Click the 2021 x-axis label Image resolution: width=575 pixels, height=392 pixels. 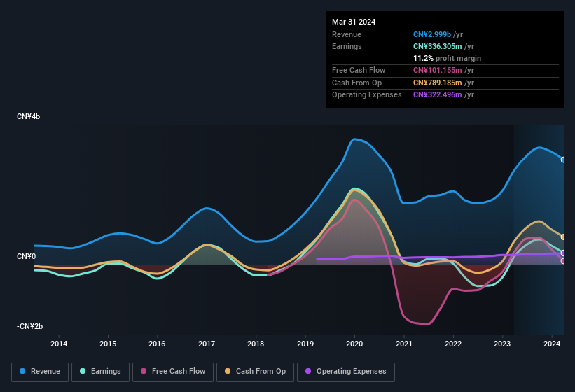pos(403,344)
